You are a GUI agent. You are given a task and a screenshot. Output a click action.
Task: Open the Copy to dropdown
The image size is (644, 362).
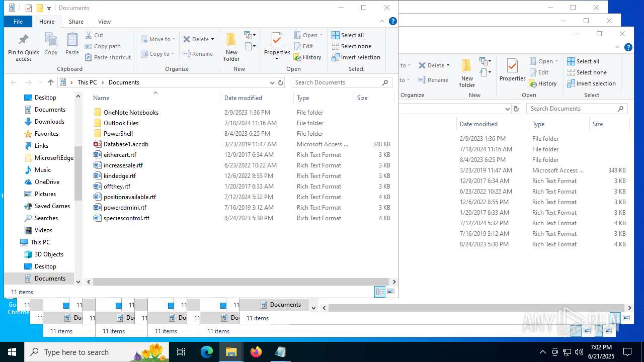click(157, 54)
